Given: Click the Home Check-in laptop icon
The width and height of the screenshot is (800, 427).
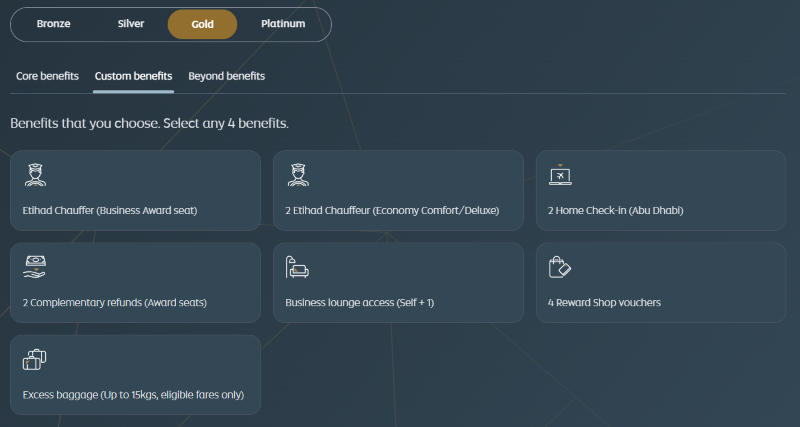Looking at the screenshot, I should coord(560,175).
